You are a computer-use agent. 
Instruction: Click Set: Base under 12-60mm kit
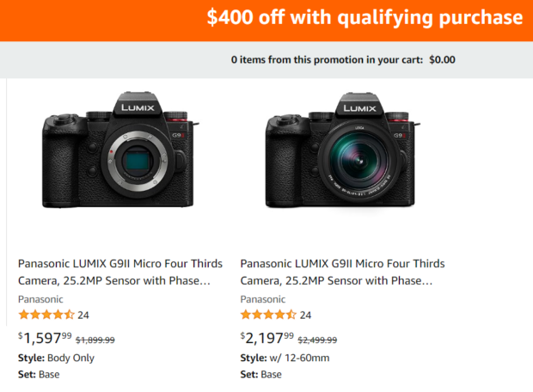[260, 374]
